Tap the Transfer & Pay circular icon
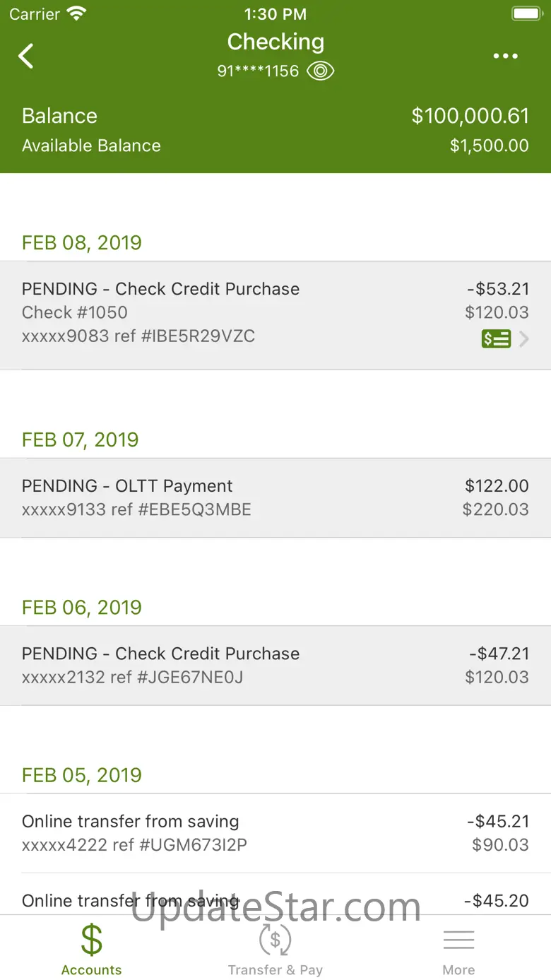The height and width of the screenshot is (980, 551). (x=275, y=940)
